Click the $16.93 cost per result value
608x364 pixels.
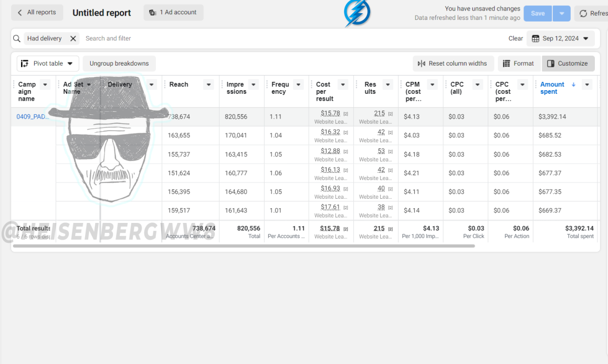pyautogui.click(x=330, y=188)
